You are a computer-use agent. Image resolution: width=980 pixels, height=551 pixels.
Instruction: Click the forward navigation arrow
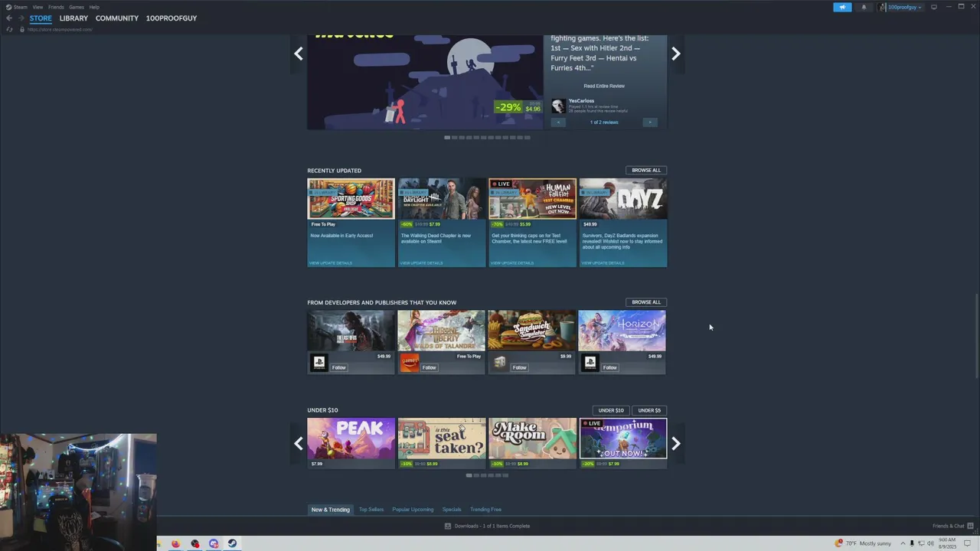20,18
